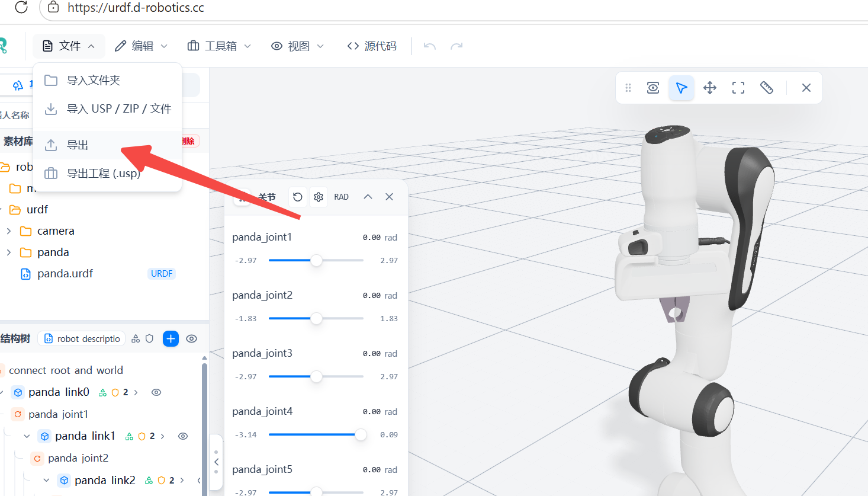Toggle panda link0 visibility eye

coord(156,392)
